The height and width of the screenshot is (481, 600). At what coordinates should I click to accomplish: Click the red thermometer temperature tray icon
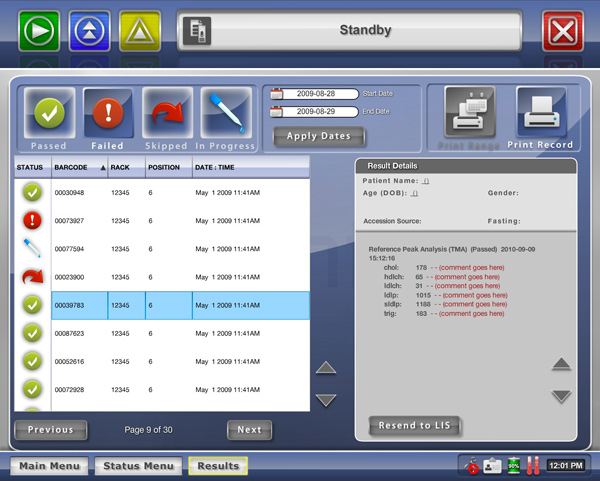533,465
